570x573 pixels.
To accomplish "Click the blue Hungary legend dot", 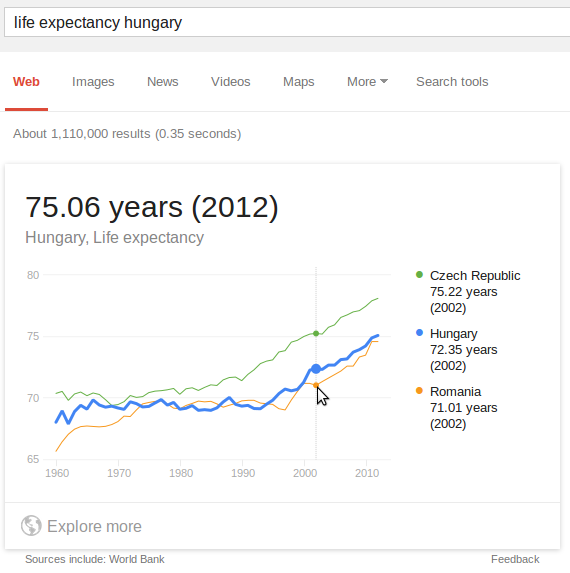I will tap(419, 333).
